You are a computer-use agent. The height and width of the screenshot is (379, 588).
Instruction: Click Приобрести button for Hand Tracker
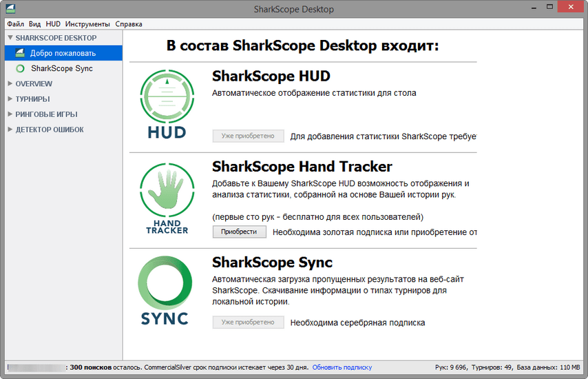[239, 232]
